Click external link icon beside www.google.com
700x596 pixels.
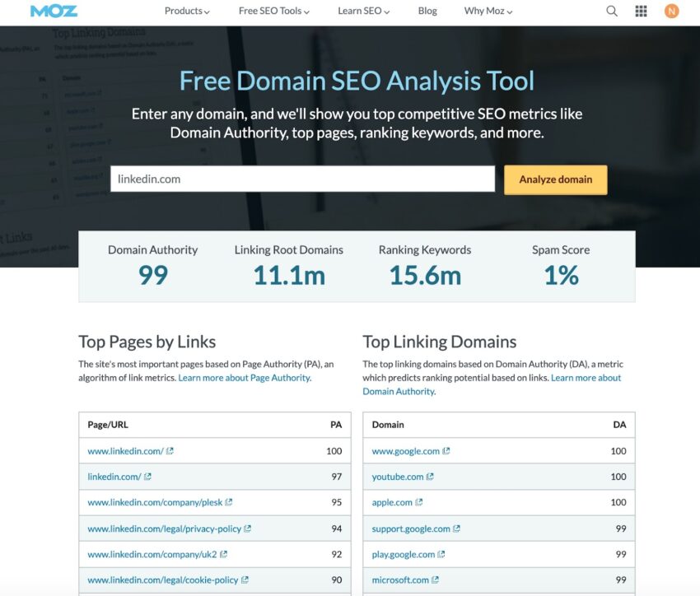pyautogui.click(x=446, y=451)
